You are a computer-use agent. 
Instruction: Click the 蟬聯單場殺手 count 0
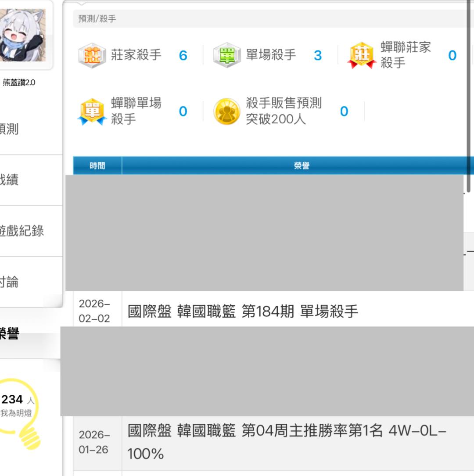tap(183, 111)
